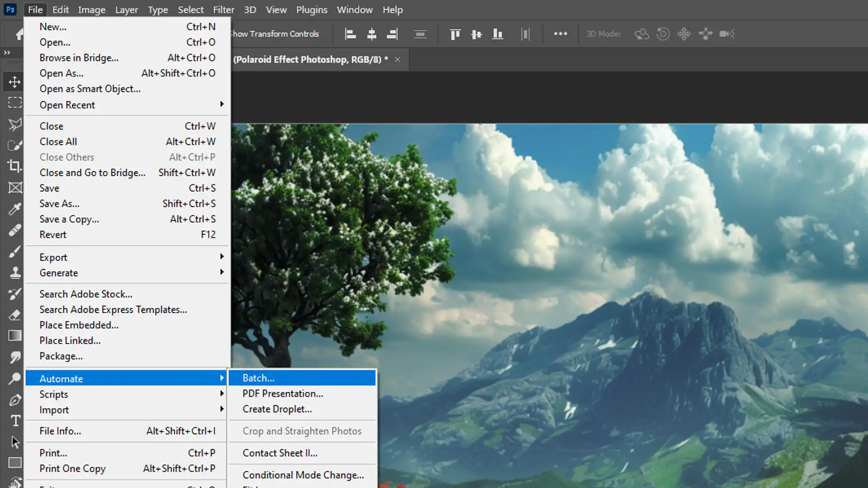This screenshot has height=488, width=868.
Task: Select the Rectangular Marquee tool
Action: point(14,103)
